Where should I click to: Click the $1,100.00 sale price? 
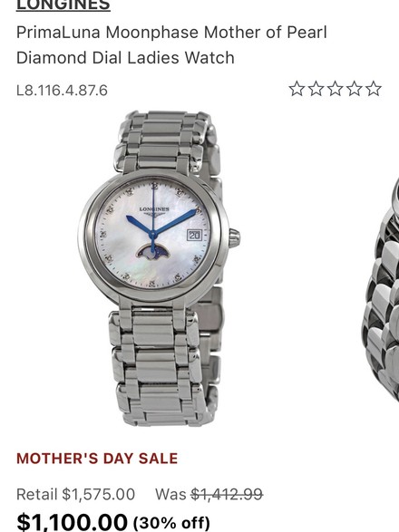pos(72,522)
